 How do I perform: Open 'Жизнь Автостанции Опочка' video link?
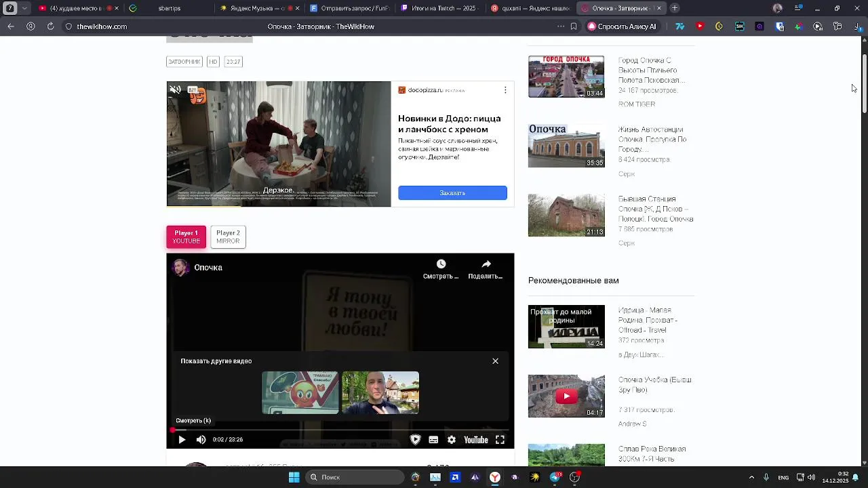pyautogui.click(x=652, y=139)
